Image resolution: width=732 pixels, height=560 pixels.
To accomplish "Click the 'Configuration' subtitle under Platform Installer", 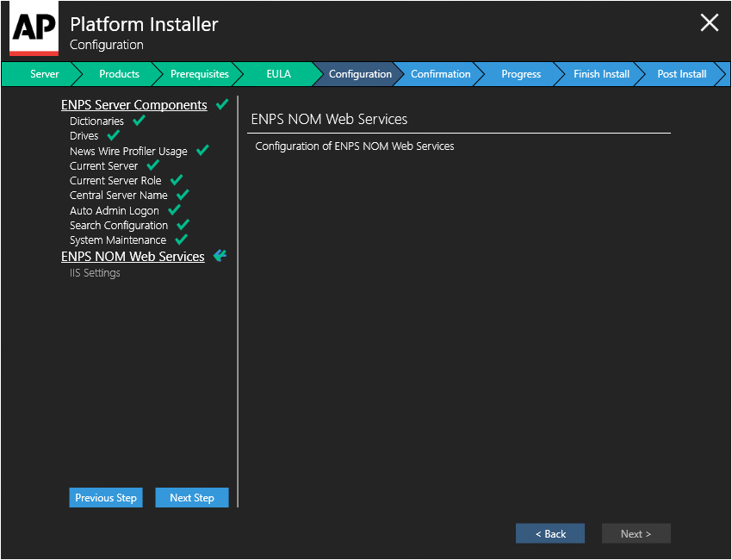I will (107, 45).
